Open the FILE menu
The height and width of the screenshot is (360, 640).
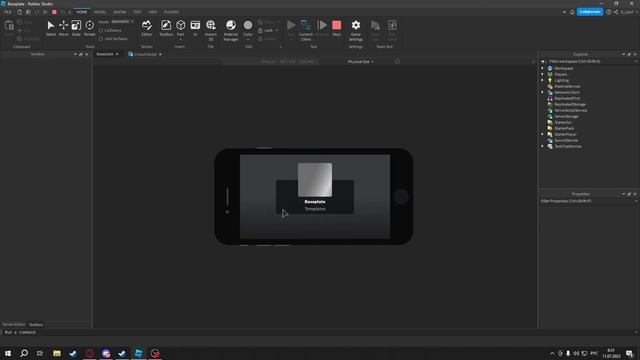[7, 12]
